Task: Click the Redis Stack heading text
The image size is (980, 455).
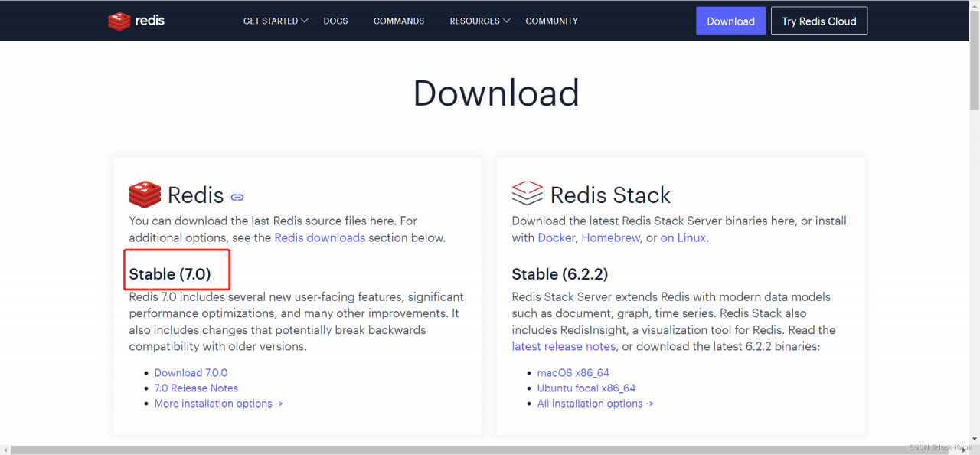Action: pyautogui.click(x=610, y=195)
